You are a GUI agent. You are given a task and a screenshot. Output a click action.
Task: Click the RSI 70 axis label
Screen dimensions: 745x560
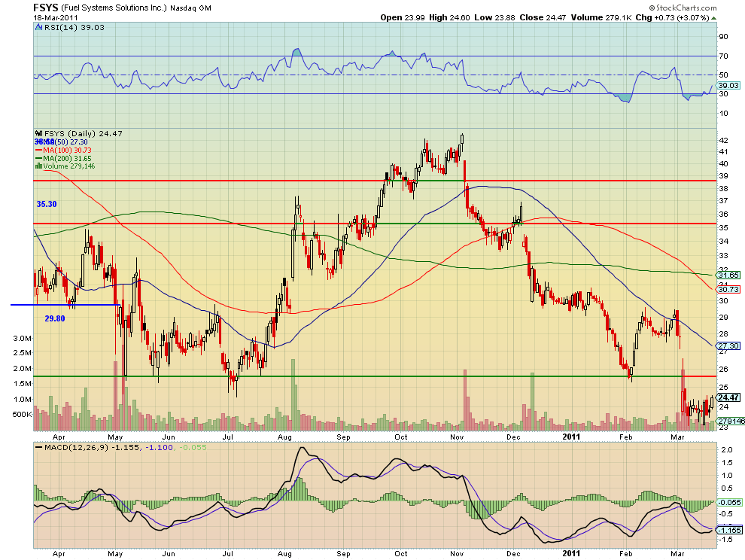[x=724, y=56]
